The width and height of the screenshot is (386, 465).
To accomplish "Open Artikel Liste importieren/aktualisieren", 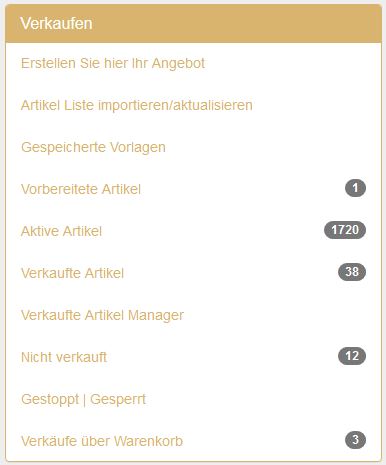I will pyautogui.click(x=137, y=105).
